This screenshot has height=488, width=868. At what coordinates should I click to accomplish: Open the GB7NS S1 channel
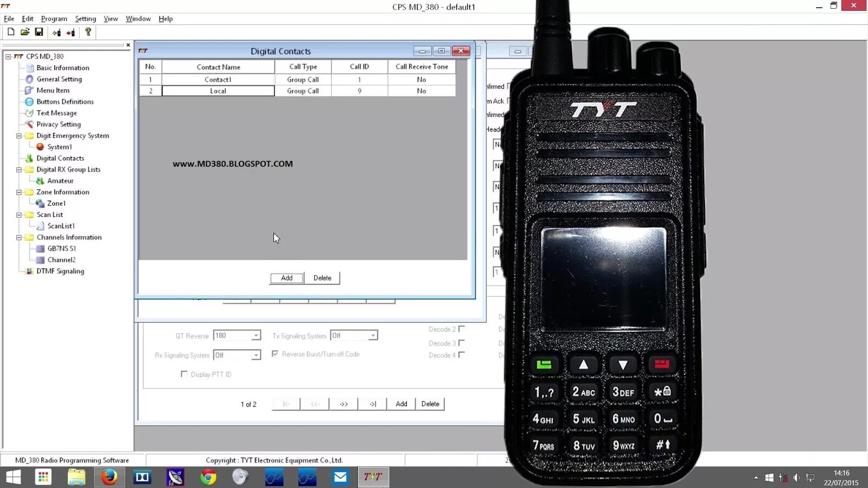click(x=61, y=249)
